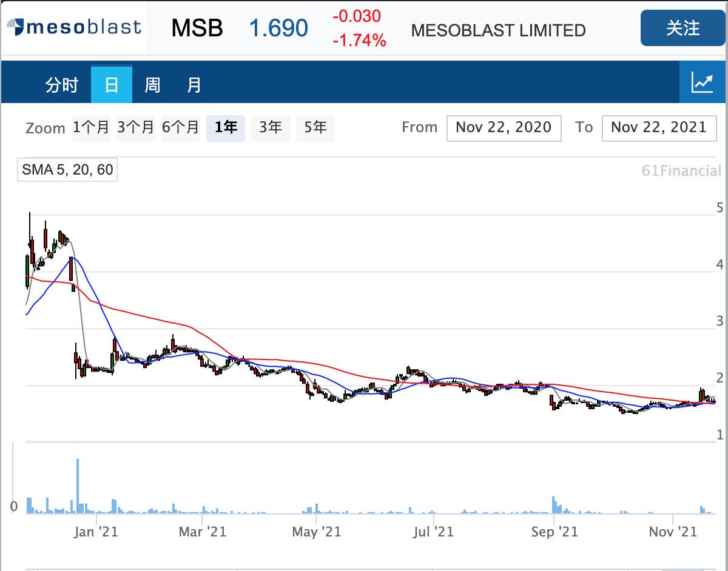Edit the From date field
This screenshot has height=571, width=728.
pos(504,128)
